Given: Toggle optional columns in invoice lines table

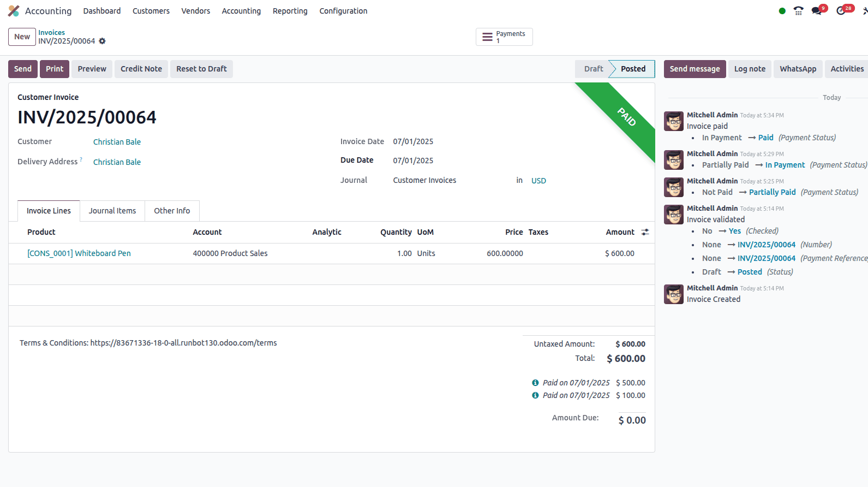Looking at the screenshot, I should pyautogui.click(x=645, y=232).
